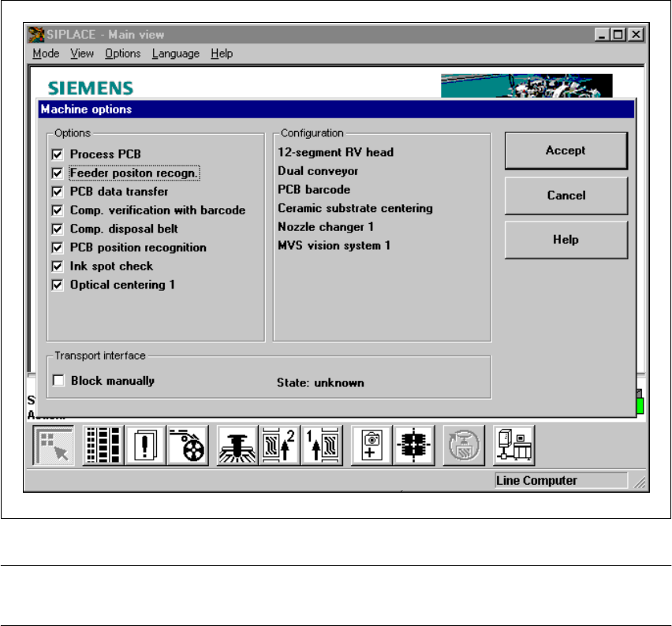Select 'MVS vision system 1' entry
Screen dimensions: 672x626
click(334, 245)
